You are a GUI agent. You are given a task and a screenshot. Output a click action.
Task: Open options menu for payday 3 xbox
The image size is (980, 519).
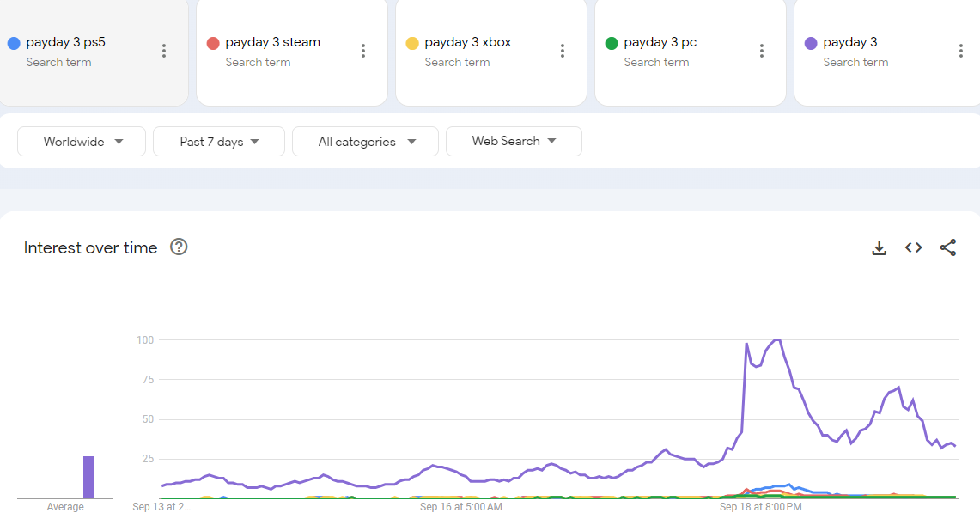(563, 51)
